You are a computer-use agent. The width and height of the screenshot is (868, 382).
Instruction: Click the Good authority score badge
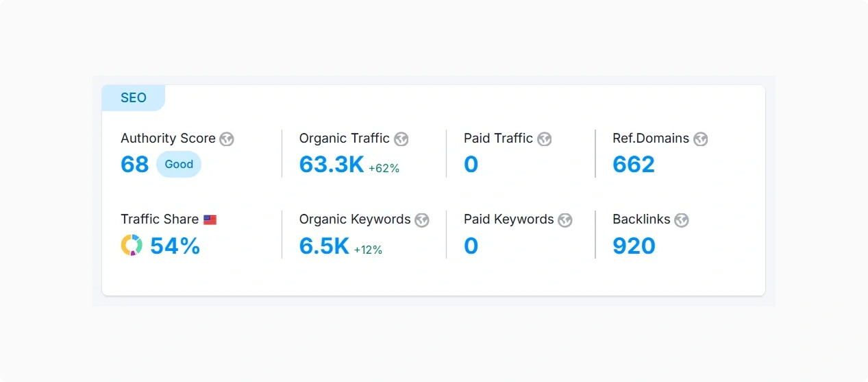coord(179,165)
